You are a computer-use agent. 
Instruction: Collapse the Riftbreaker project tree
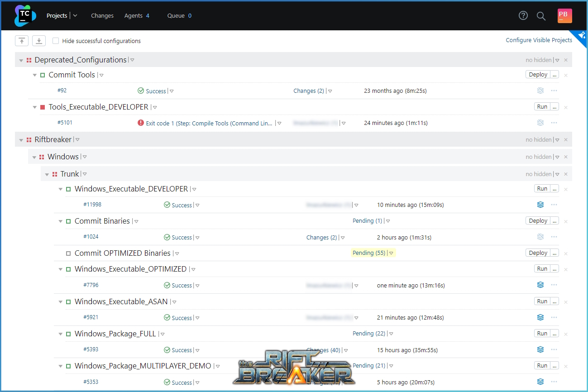click(21, 140)
